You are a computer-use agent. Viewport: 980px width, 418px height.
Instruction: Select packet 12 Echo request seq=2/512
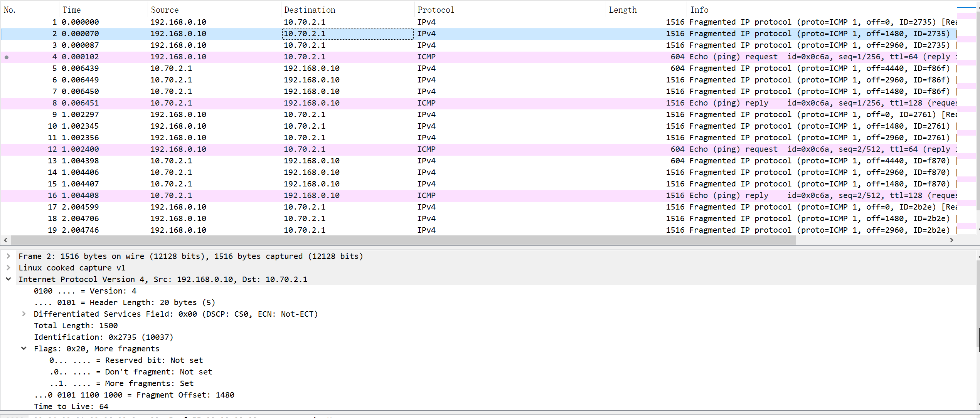tap(478, 149)
